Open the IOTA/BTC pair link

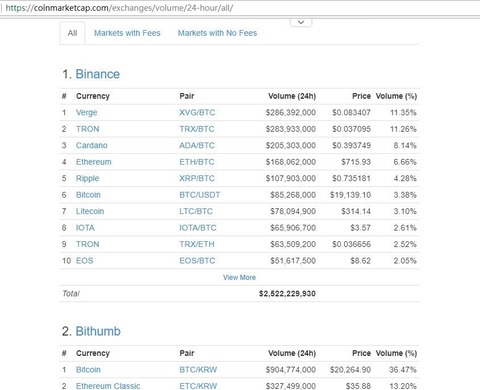(x=198, y=228)
